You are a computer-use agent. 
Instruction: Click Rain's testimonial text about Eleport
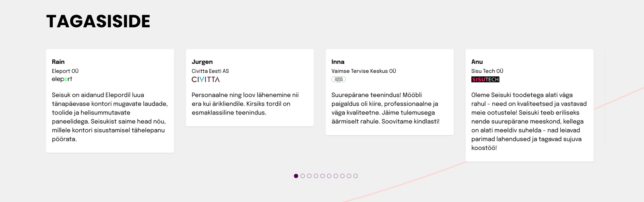(x=109, y=117)
